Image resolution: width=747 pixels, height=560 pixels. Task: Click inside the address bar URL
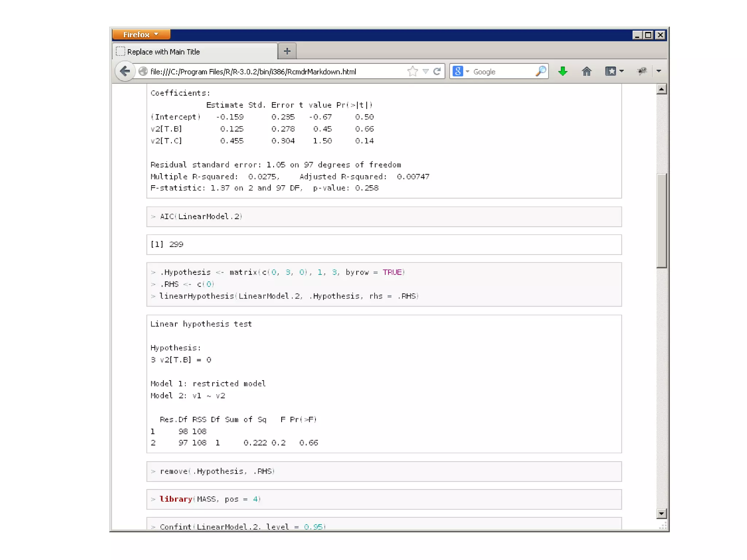253,72
